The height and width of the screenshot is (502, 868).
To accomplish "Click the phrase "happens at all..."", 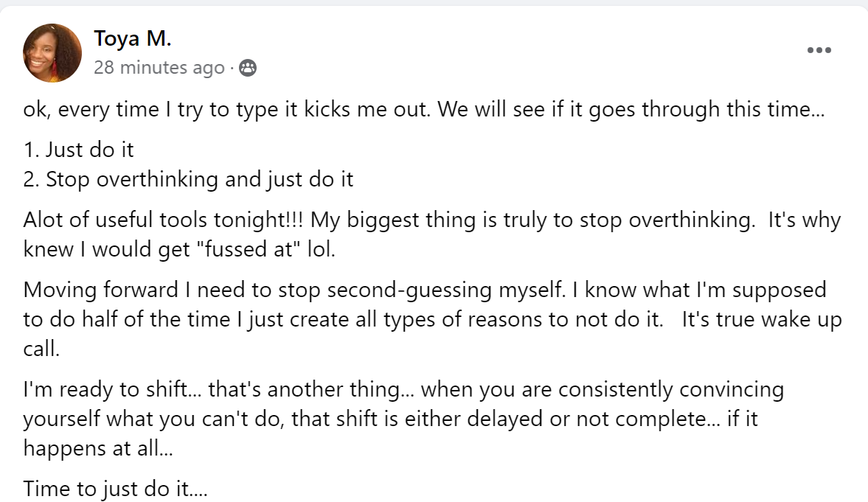I will click(x=98, y=447).
